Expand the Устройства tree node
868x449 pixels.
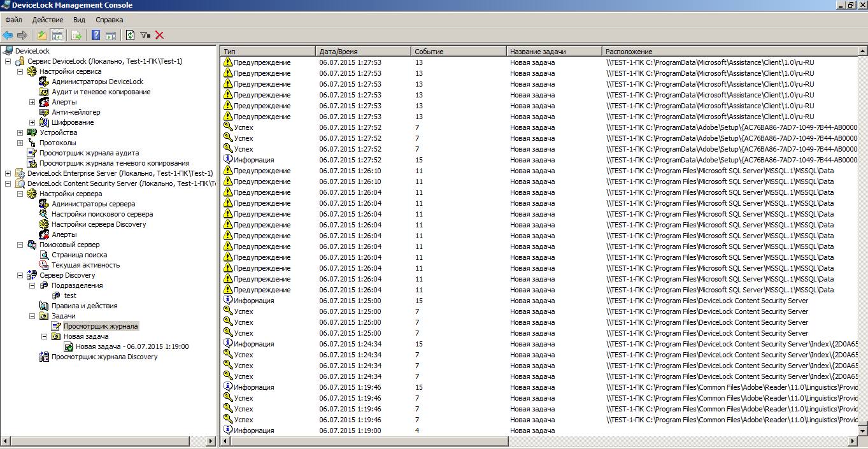(x=20, y=133)
